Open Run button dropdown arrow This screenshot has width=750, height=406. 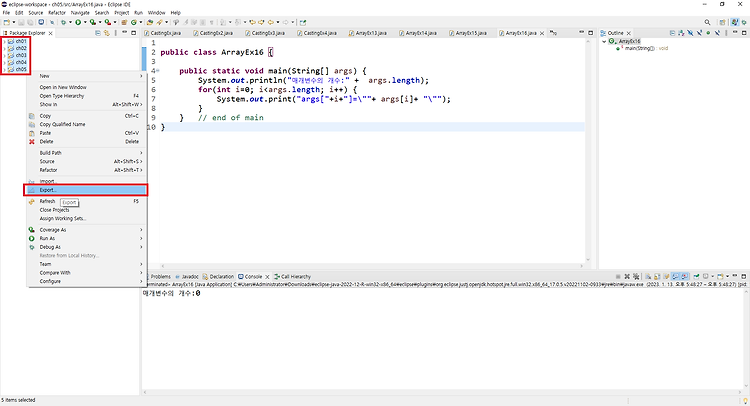(x=85, y=22)
